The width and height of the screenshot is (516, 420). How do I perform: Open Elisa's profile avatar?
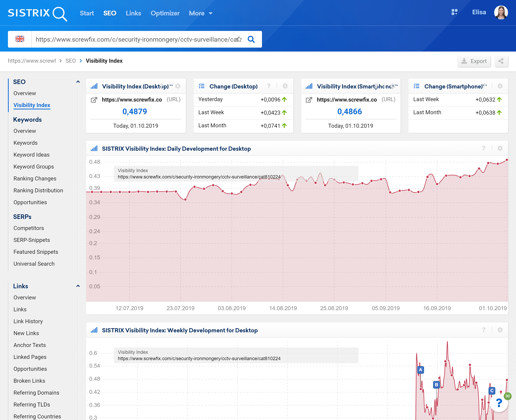click(x=501, y=12)
